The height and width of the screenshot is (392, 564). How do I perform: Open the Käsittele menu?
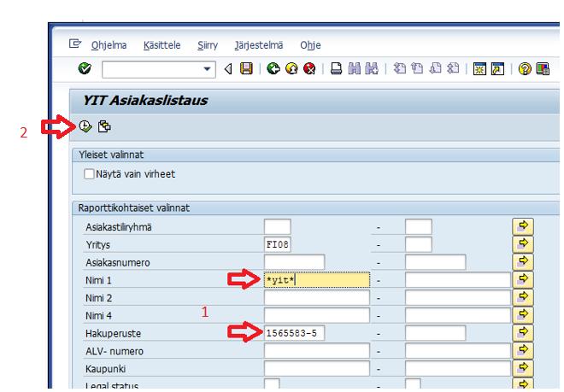tap(162, 45)
